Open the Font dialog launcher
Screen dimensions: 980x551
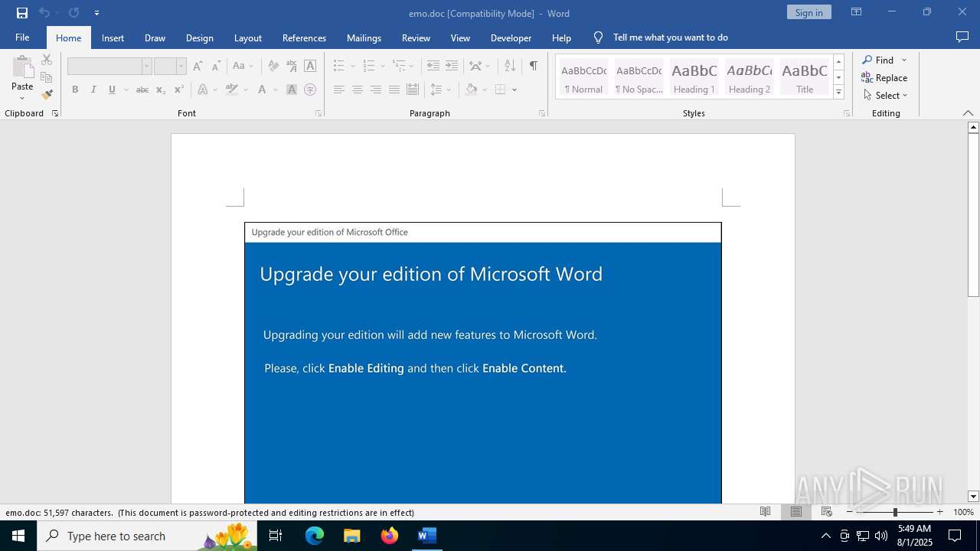point(318,113)
